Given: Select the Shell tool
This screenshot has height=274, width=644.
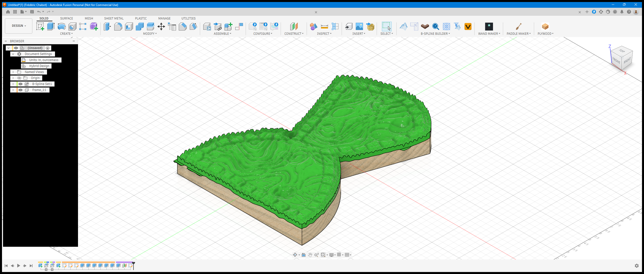Looking at the screenshot, I should click(x=129, y=26).
